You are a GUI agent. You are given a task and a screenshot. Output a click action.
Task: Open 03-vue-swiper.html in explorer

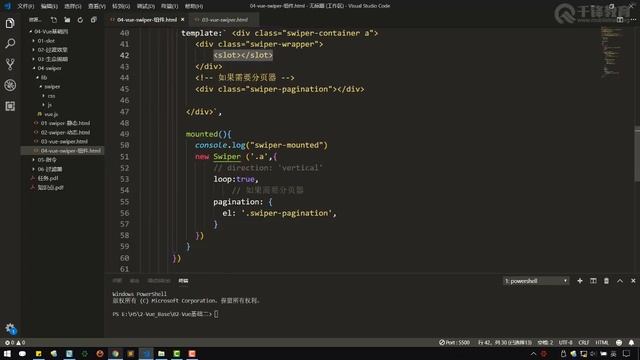point(64,141)
